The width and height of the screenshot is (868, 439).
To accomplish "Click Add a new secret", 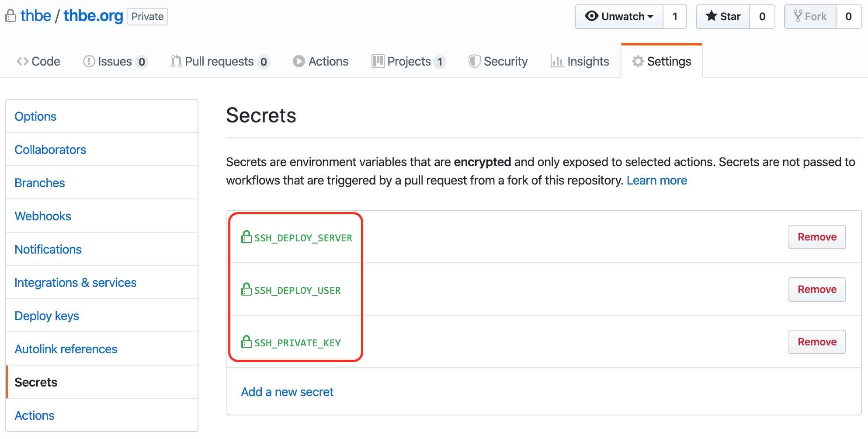I will (x=287, y=392).
